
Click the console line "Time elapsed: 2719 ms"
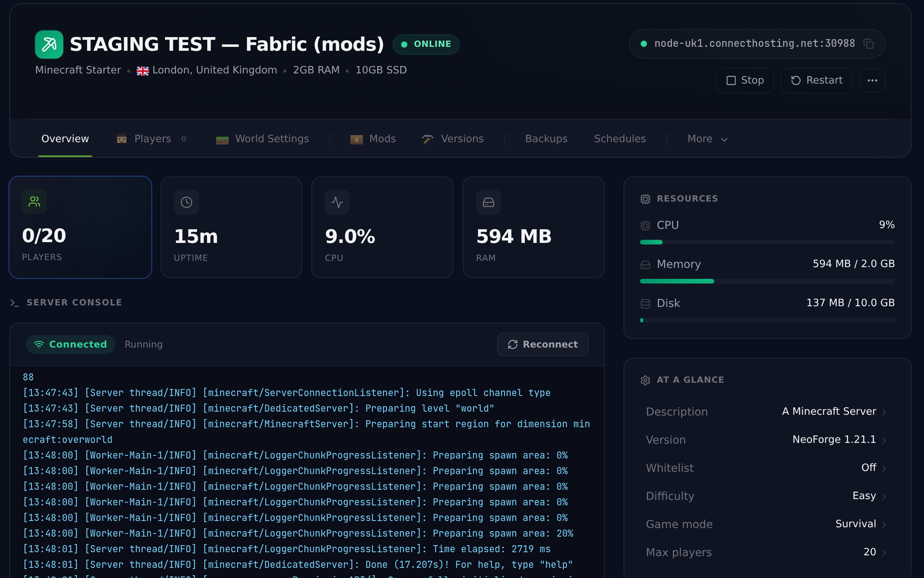pos(287,549)
